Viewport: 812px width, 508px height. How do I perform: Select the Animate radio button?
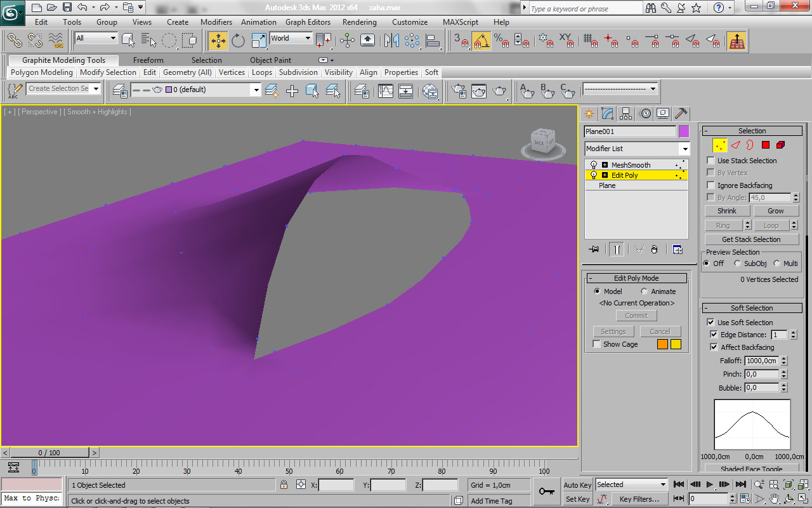pos(645,291)
